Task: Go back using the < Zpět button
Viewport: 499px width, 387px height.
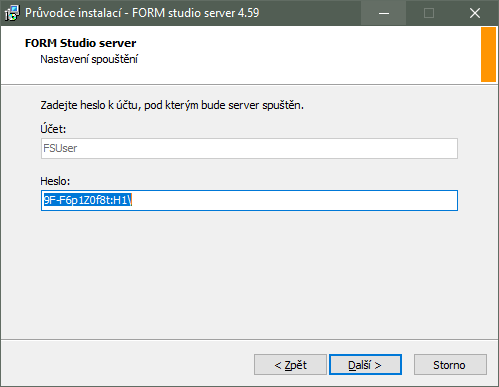Action: [x=290, y=365]
